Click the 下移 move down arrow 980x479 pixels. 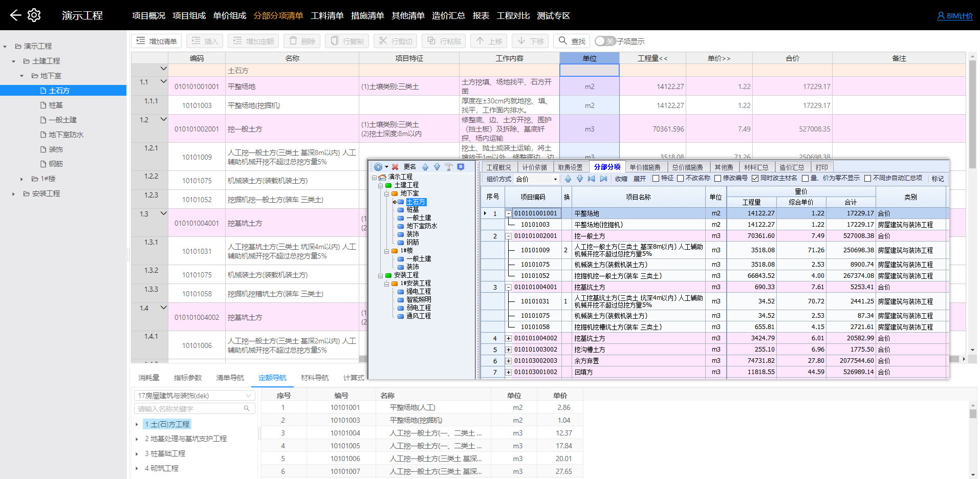pos(521,41)
